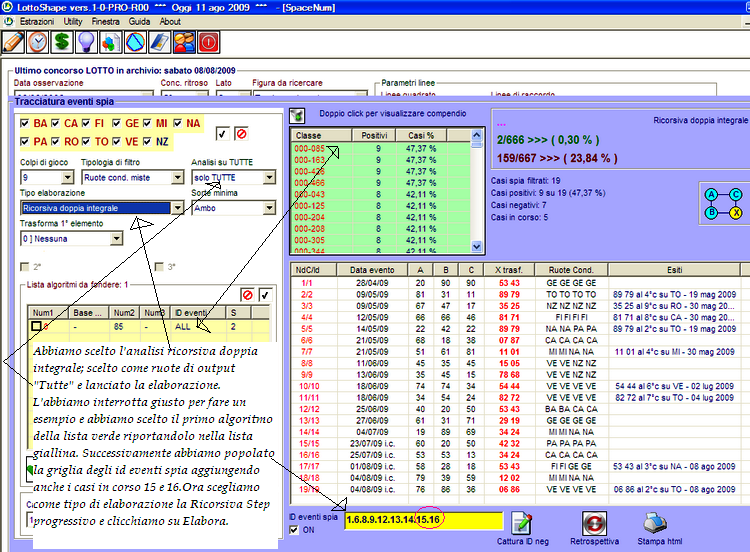Toggle the NZ wheel checkbox
This screenshot has width=750, height=552.
click(147, 142)
